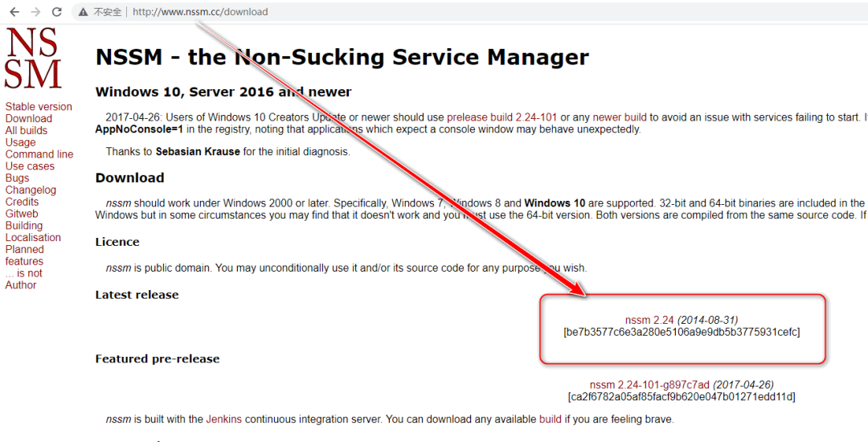Click prelease build 2.24-101 link
868x442 pixels.
tap(502, 117)
